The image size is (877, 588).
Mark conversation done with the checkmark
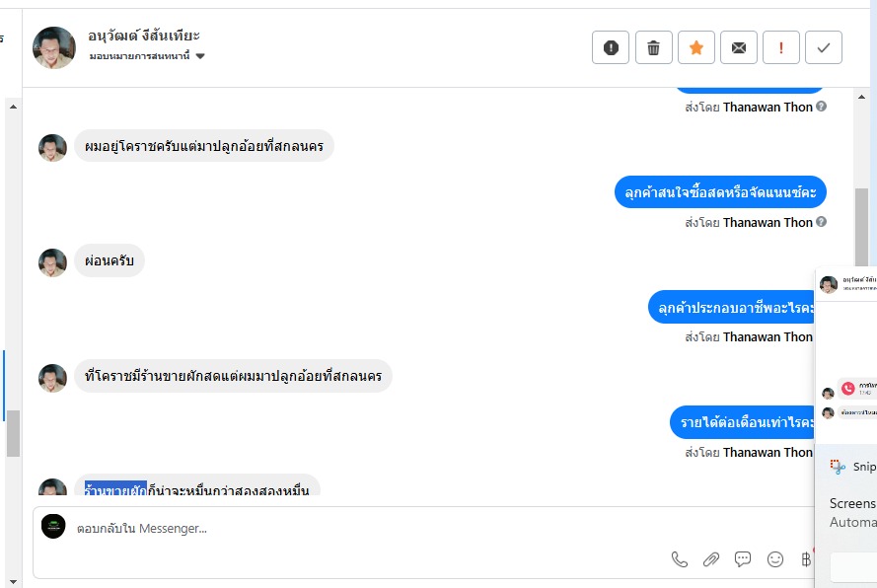tap(824, 47)
